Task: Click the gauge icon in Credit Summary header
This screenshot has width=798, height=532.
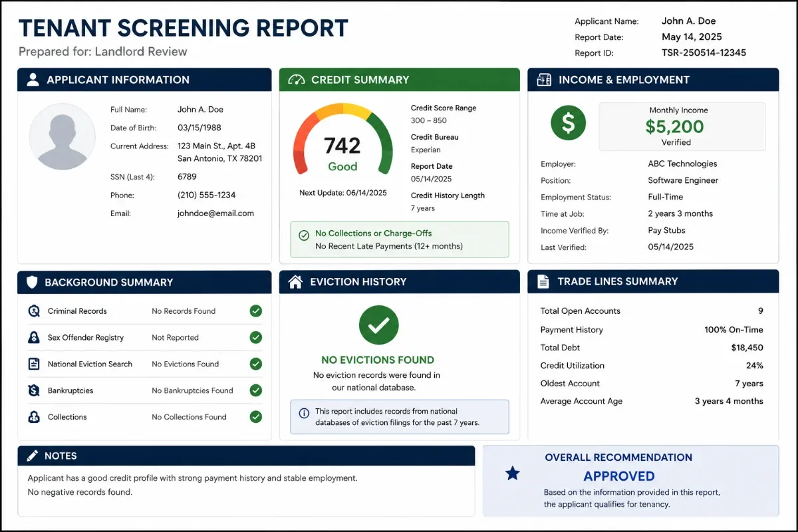Action: click(x=296, y=80)
